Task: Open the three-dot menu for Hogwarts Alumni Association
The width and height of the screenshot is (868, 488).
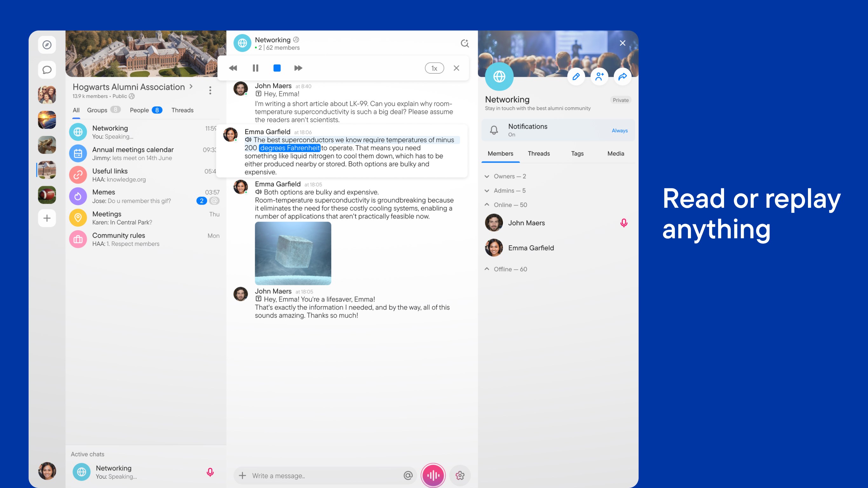Action: (210, 90)
